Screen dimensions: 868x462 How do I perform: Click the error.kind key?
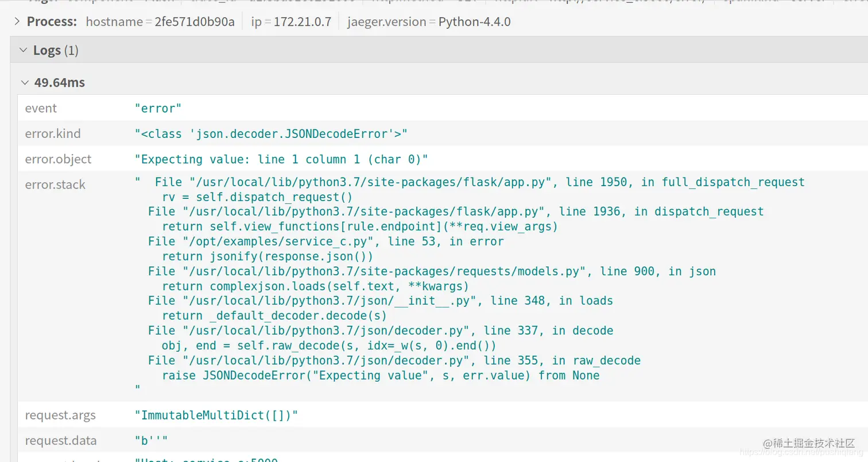[53, 133]
